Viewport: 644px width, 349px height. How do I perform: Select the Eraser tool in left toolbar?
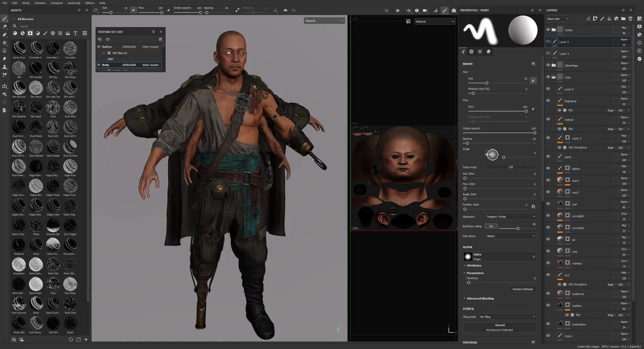coord(4,27)
